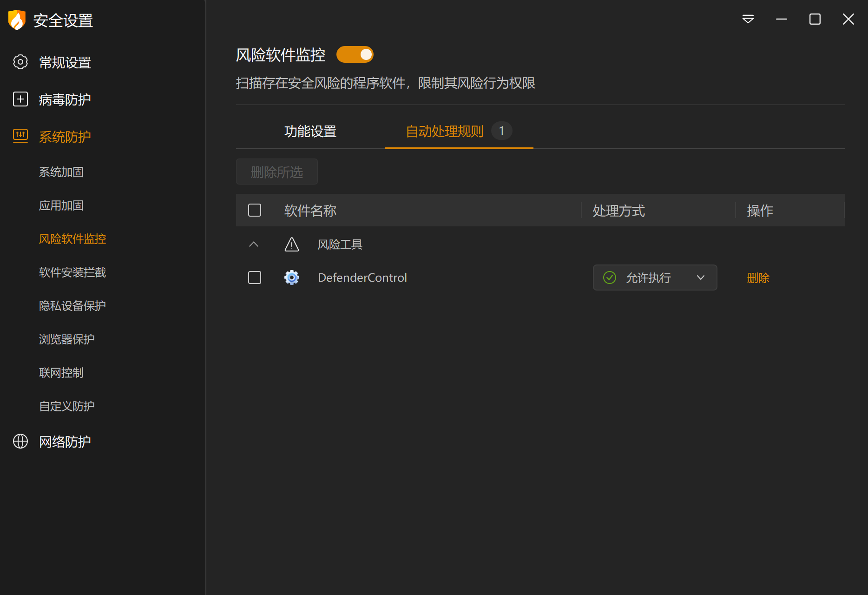This screenshot has height=595, width=868.
Task: Click the 处理方式 column header
Action: [x=619, y=211]
